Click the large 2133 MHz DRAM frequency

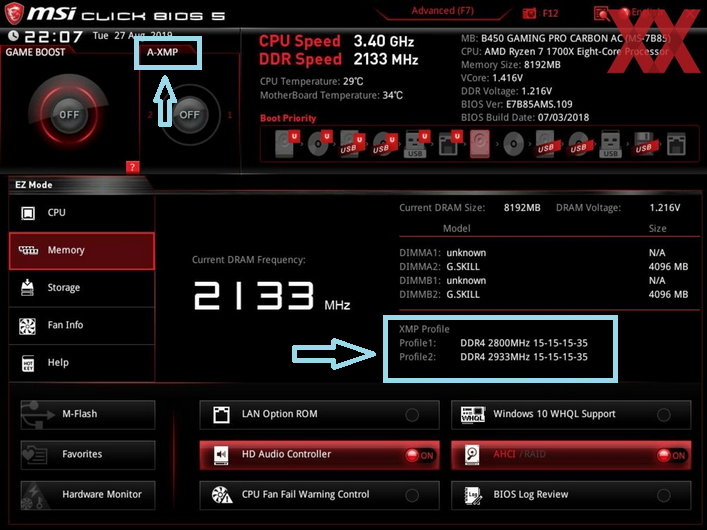[272, 296]
